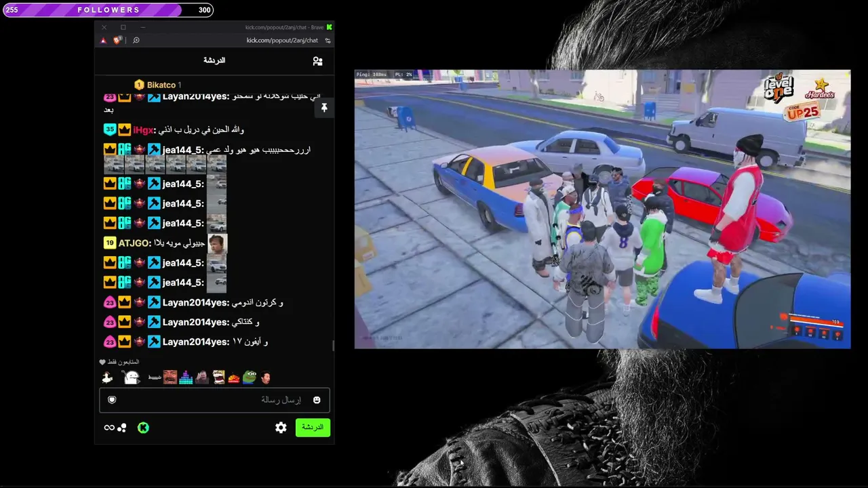Viewport: 868px width, 488px height.
Task: Click Layan2014yes on the 'و كنتاكي' message
Action: 195,322
